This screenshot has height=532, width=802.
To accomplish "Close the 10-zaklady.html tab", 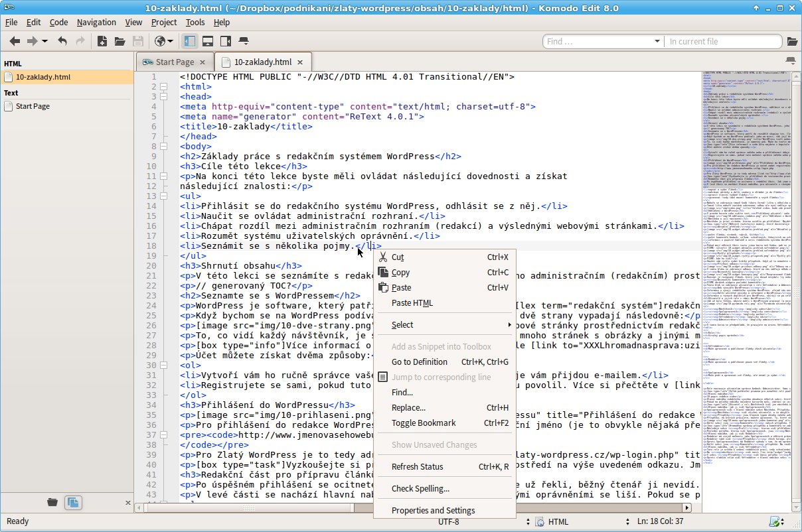I will tap(301, 62).
